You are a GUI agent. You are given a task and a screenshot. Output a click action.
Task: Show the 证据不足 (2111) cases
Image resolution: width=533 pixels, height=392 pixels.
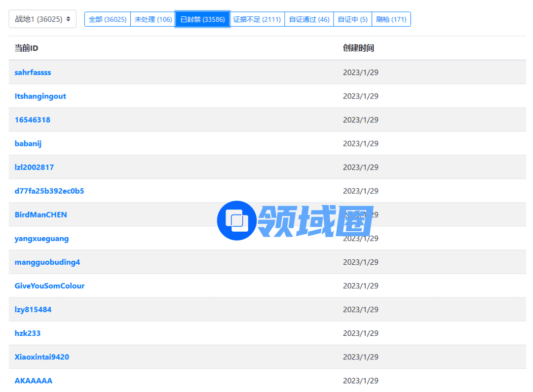[257, 20]
